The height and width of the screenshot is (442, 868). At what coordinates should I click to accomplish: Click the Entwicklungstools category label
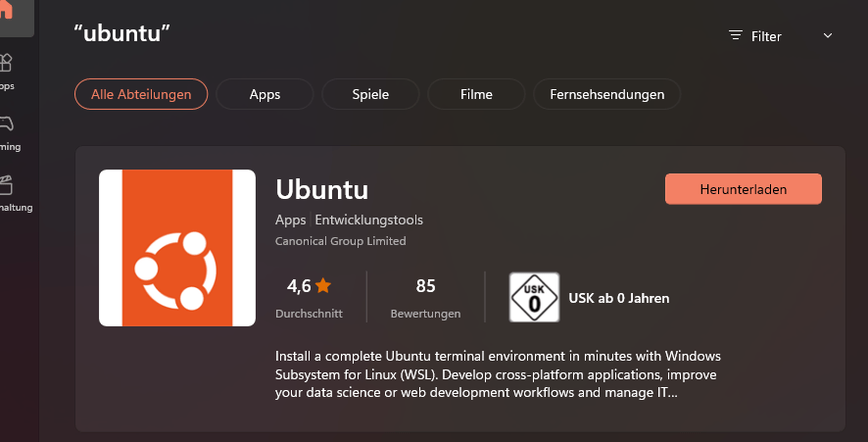[x=368, y=220]
